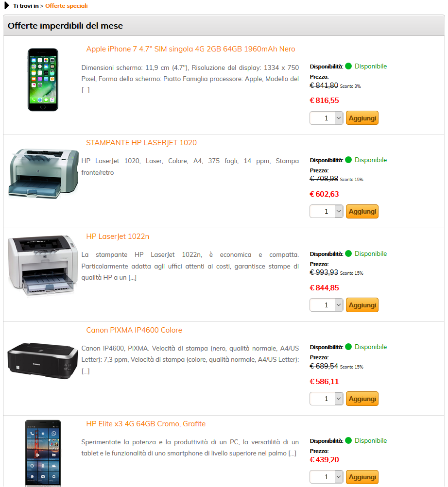Add Canon PIXMA IP4600 with Aggiungi button
This screenshot has width=448, height=487.
point(362,399)
